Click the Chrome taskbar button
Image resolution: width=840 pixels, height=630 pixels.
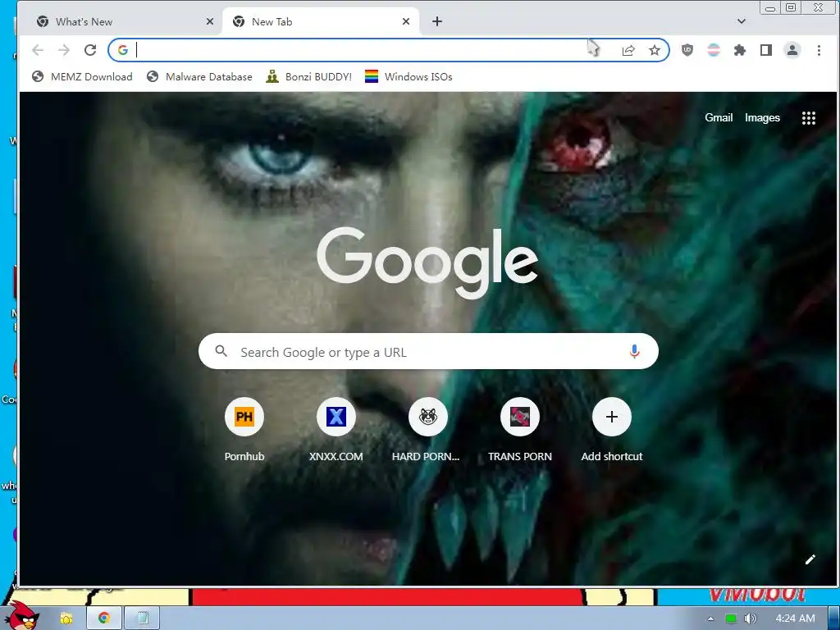tap(104, 618)
